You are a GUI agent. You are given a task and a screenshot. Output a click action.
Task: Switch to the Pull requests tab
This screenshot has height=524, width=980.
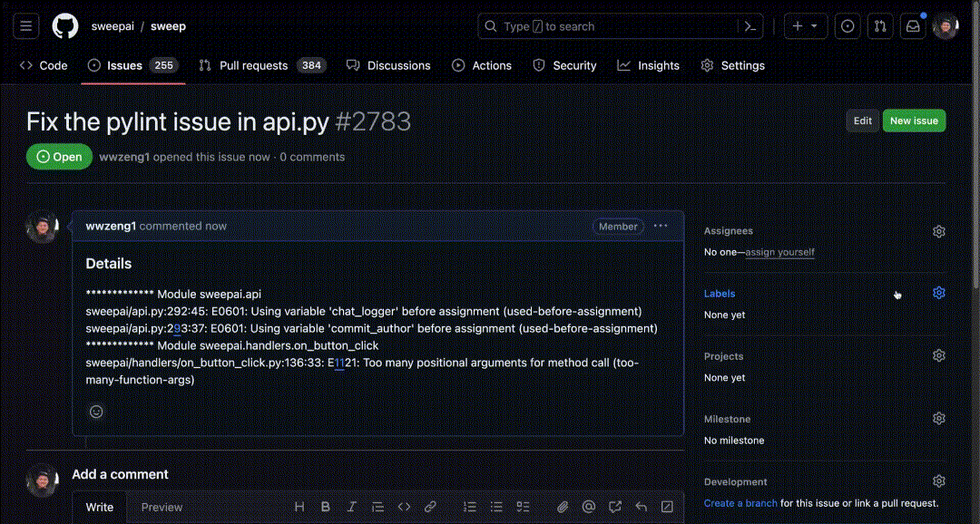coord(262,65)
